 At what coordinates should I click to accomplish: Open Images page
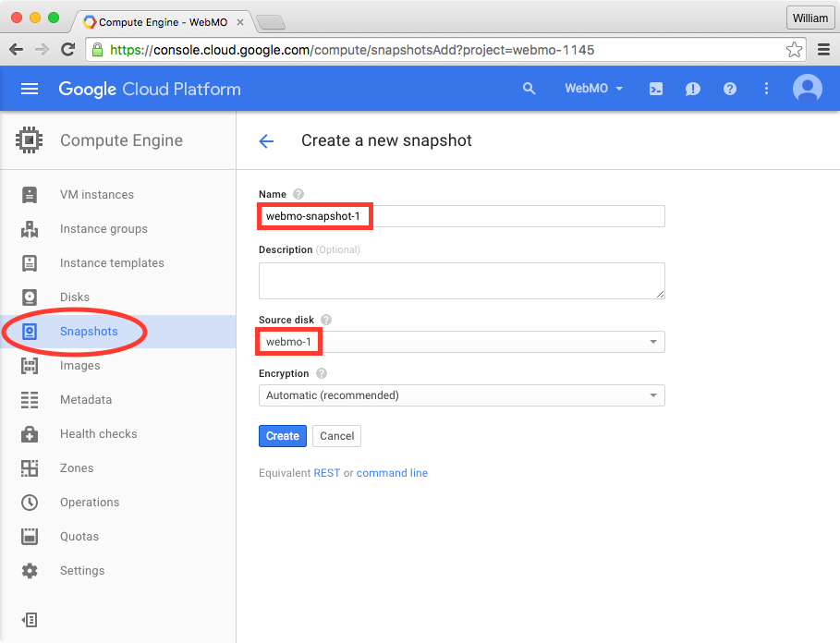[79, 366]
